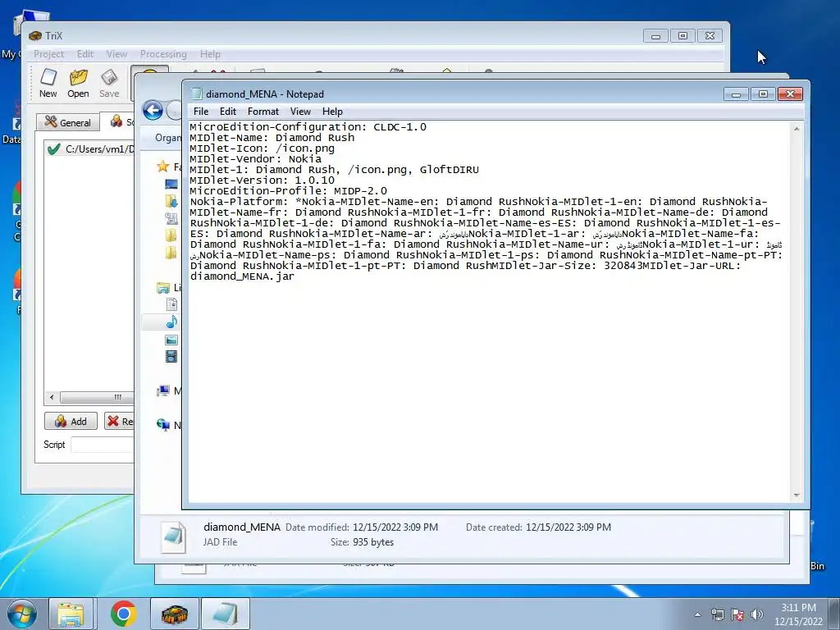840x630 pixels.
Task: Minimize the Notepad window
Action: coord(736,94)
